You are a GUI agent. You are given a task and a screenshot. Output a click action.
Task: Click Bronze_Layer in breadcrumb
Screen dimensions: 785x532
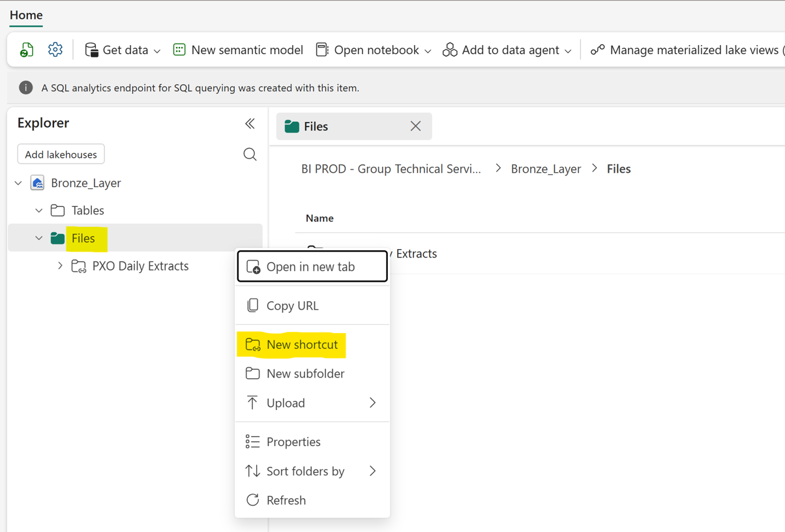coord(546,169)
